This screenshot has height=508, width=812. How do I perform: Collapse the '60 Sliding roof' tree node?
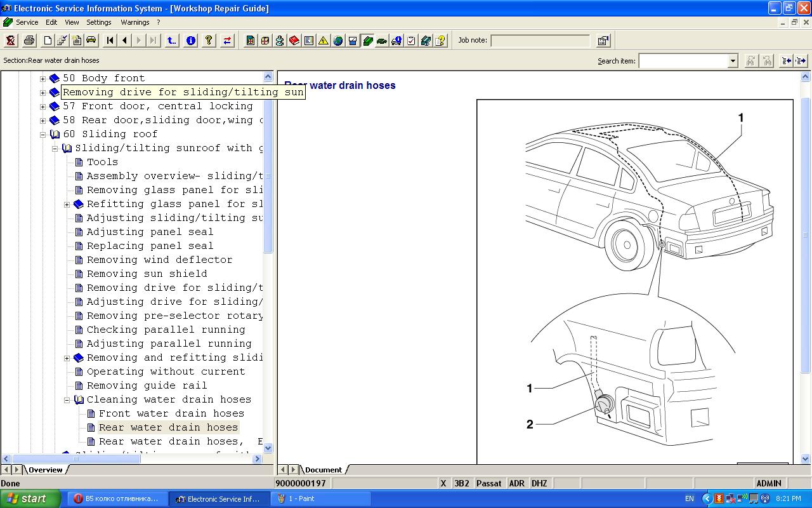pyautogui.click(x=43, y=135)
